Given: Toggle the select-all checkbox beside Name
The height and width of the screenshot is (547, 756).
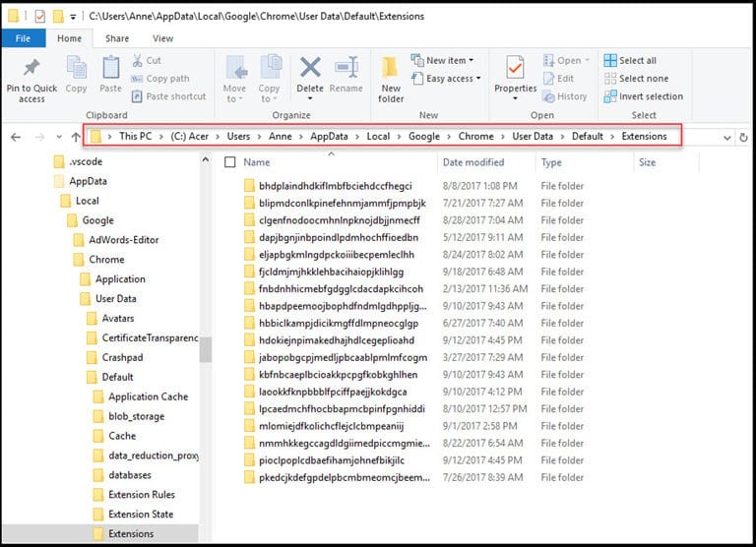Looking at the screenshot, I should [x=230, y=162].
